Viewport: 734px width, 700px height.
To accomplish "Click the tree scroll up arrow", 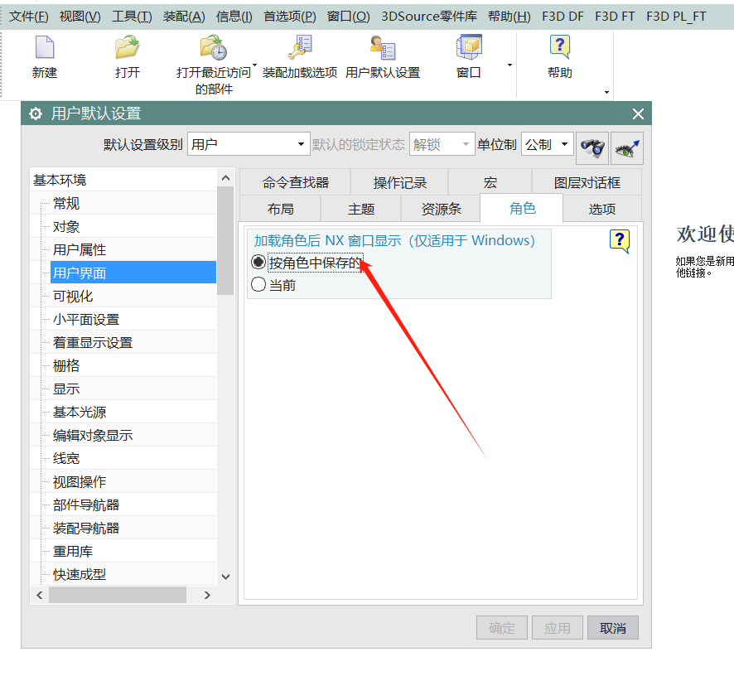I will point(225,177).
